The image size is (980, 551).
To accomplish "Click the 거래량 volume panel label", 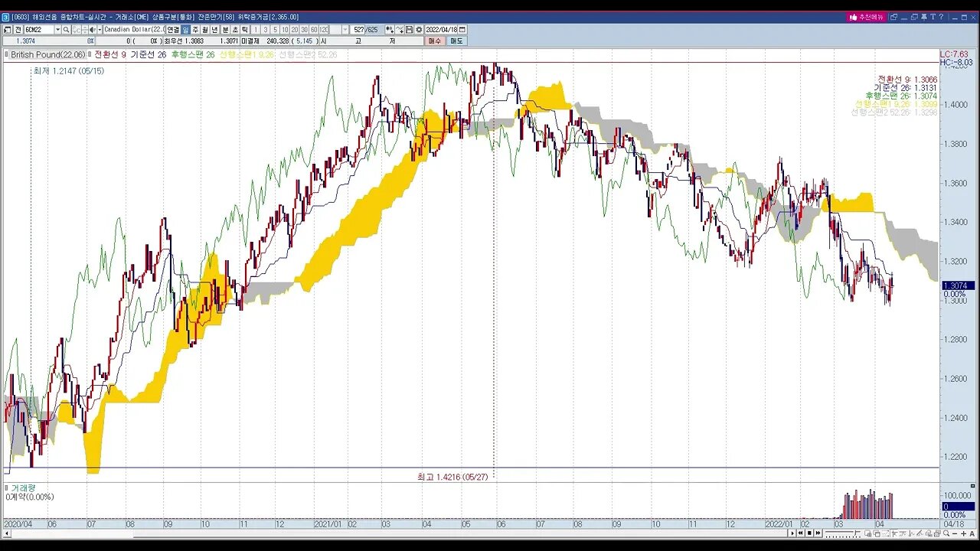I will coord(23,487).
